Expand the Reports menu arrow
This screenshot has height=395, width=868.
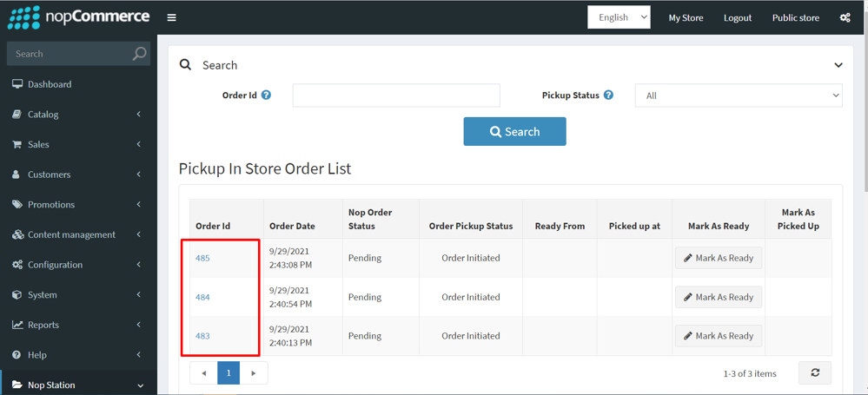[x=139, y=325]
